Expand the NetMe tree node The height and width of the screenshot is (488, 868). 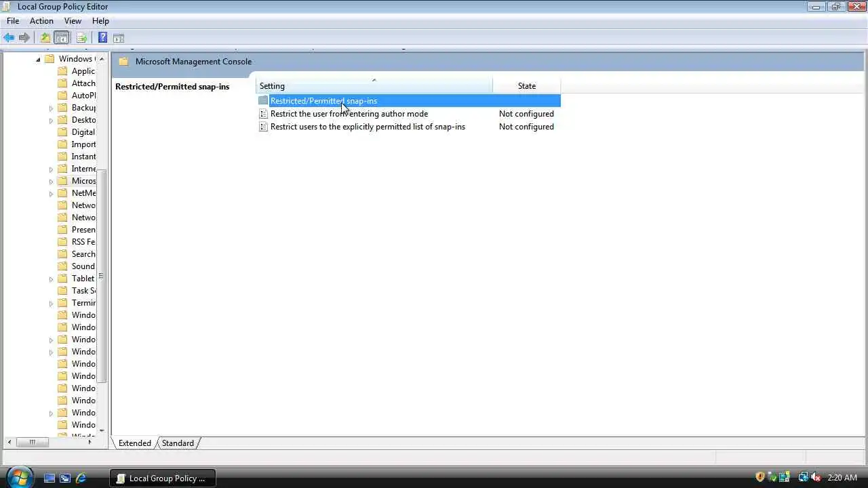point(51,194)
